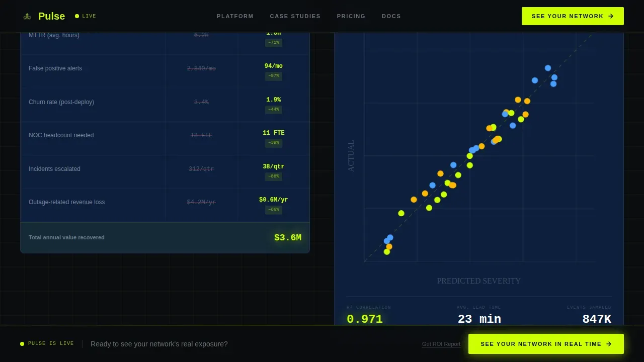Click the LIVE status dot indicator
644x362 pixels.
coord(77,16)
